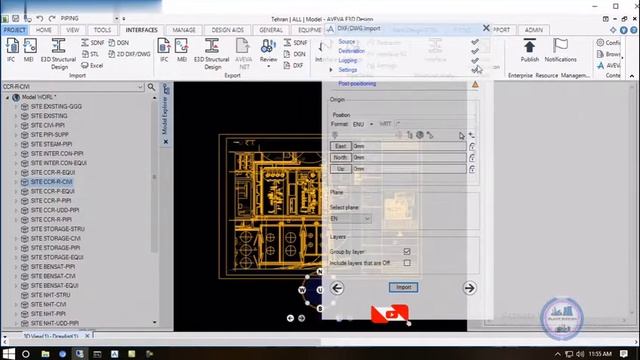Click the East position input field
This screenshot has height=360, width=640.
coord(409,146)
